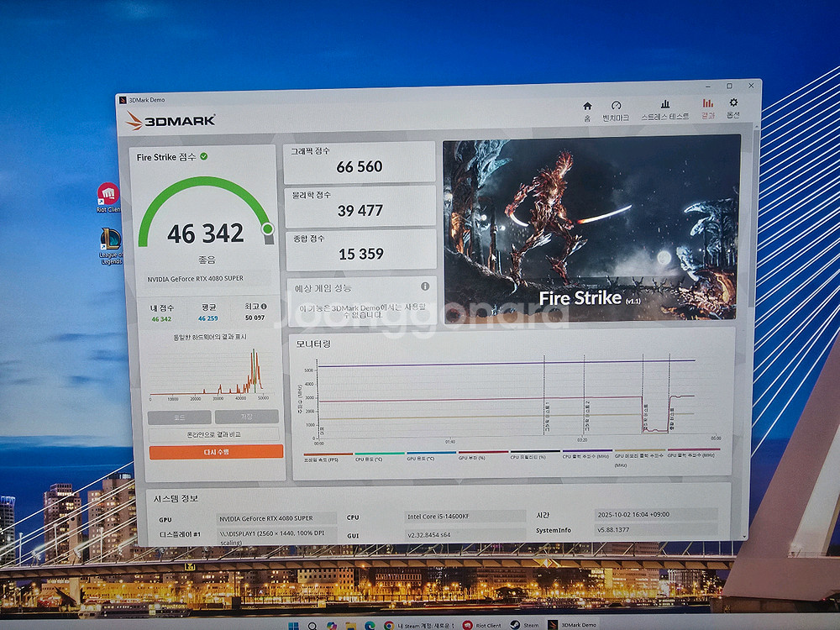This screenshot has width=840, height=630.
Task: Click the info icon beside 최고 score
Action: click(264, 307)
